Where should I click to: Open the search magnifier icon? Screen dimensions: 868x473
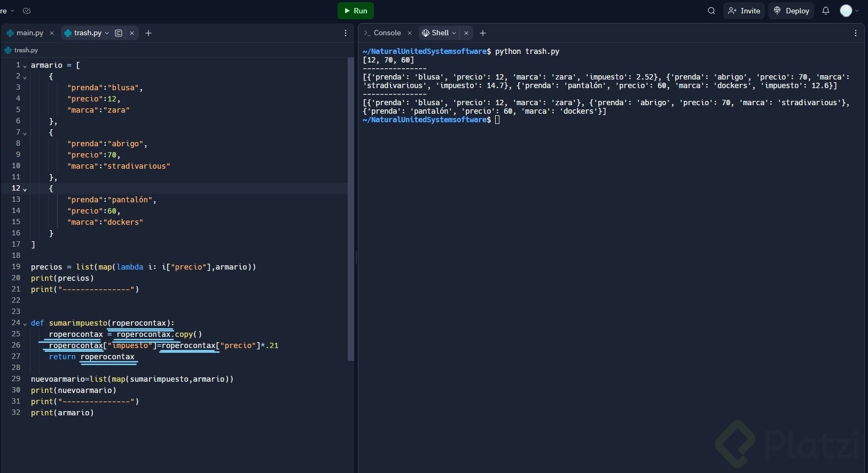[711, 11]
